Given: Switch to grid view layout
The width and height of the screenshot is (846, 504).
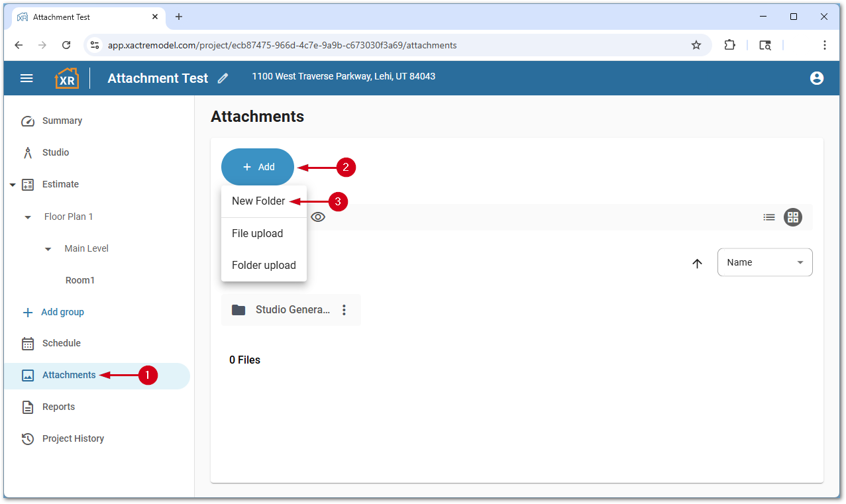Looking at the screenshot, I should 793,217.
